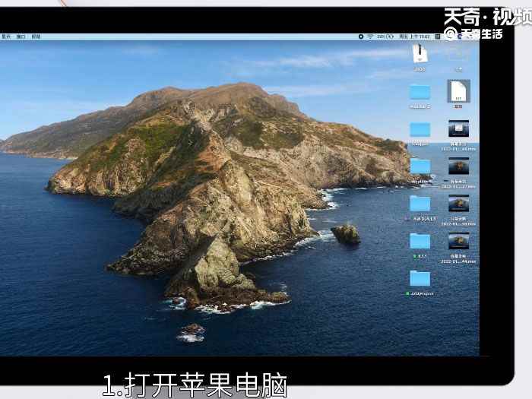The width and height of the screenshot is (532, 399).
Task: Select the second screen recording .mov thumbnail
Action: tap(458, 166)
